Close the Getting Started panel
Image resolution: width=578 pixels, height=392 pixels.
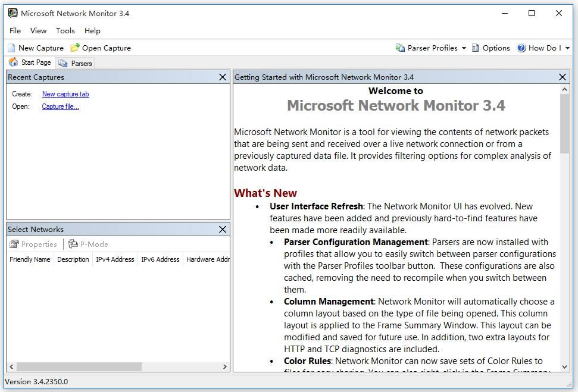tap(563, 77)
